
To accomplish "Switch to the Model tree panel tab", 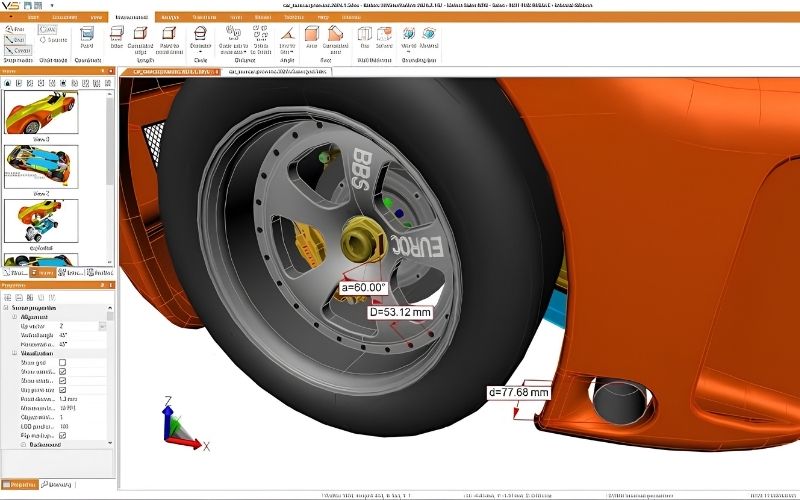I will coord(15,272).
